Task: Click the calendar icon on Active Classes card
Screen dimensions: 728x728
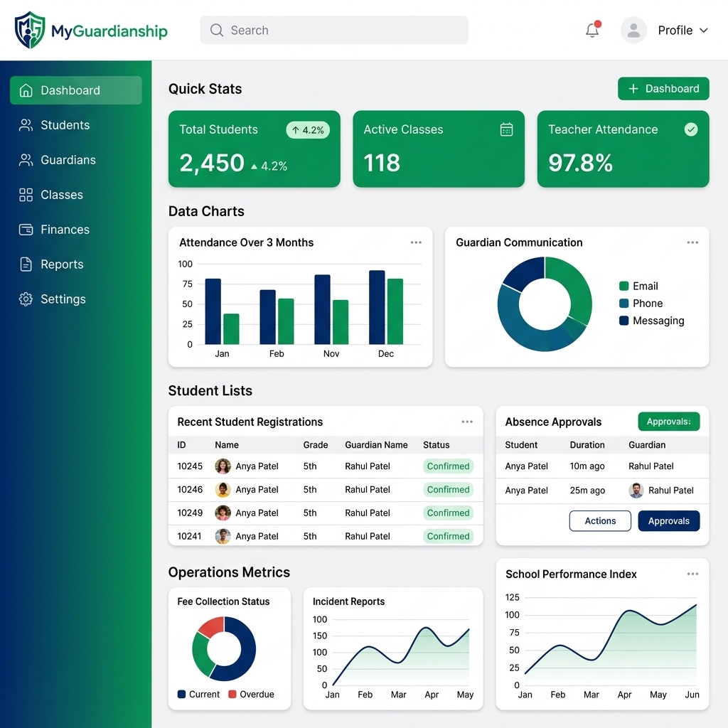Action: click(506, 129)
